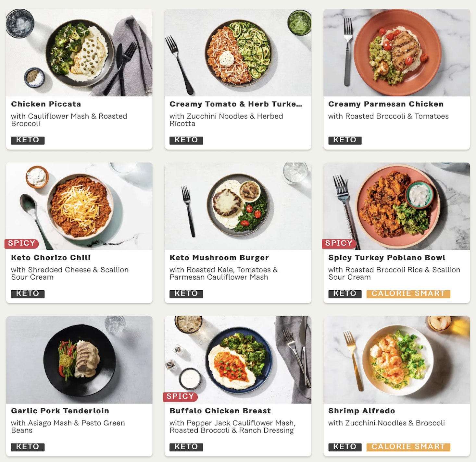Open the Chicken Piccata meal photo

79,53
